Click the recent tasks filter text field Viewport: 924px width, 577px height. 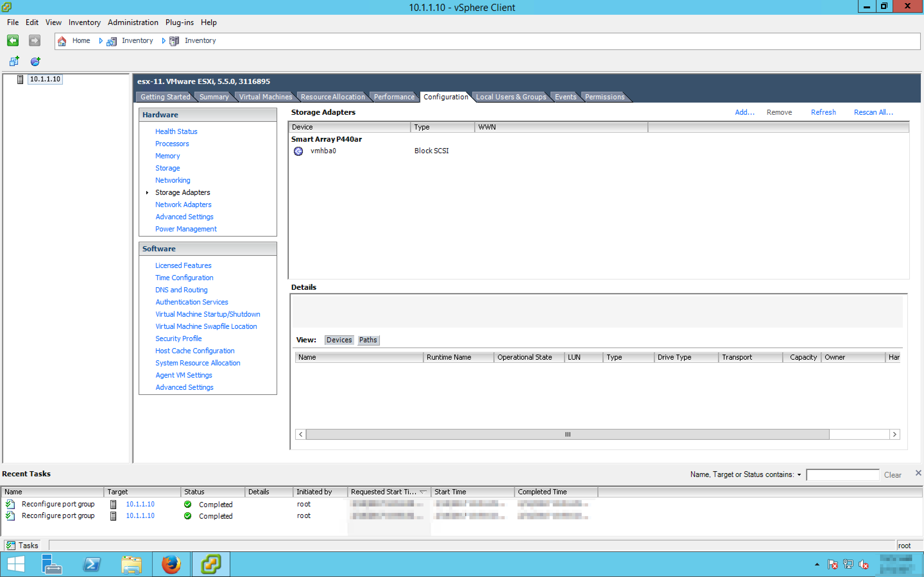[x=842, y=475]
